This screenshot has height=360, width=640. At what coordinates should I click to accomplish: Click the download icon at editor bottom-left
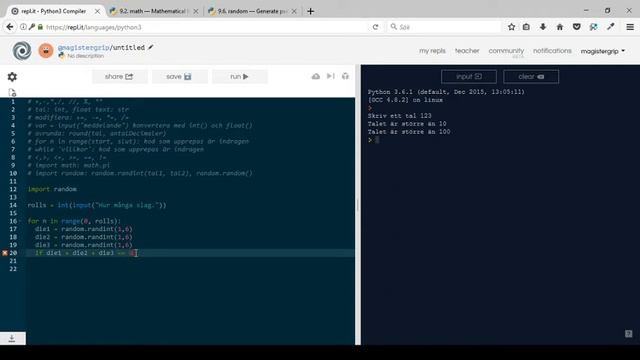[12, 338]
